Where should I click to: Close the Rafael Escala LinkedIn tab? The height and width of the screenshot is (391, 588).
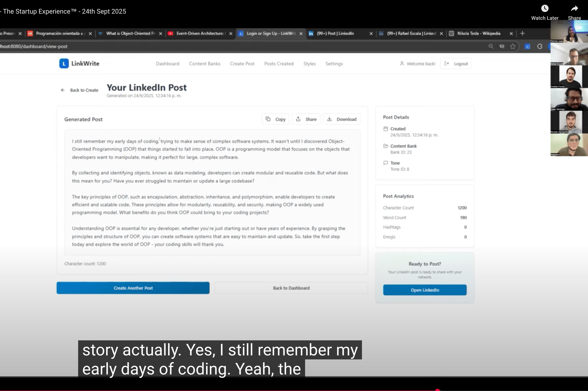point(441,33)
